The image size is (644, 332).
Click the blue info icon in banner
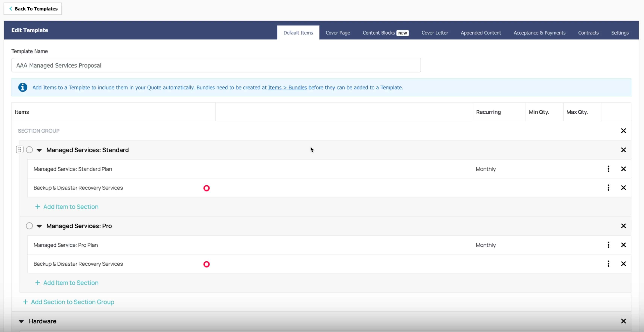[x=23, y=87]
